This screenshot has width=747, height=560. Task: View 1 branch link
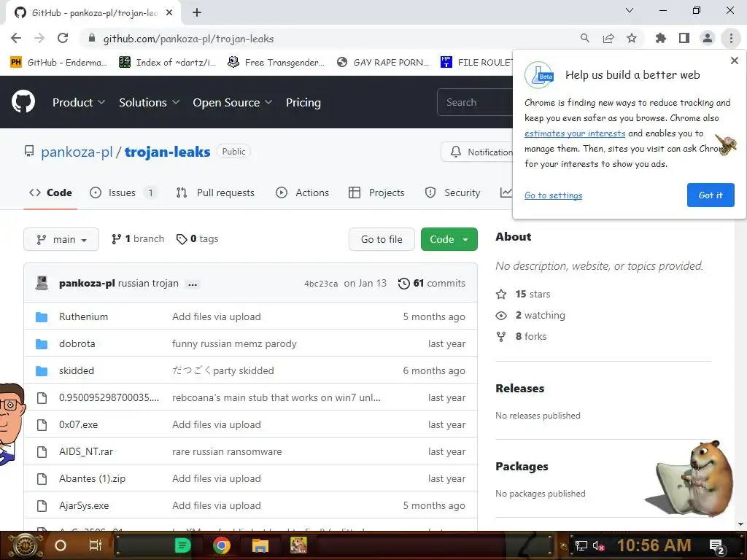click(138, 238)
